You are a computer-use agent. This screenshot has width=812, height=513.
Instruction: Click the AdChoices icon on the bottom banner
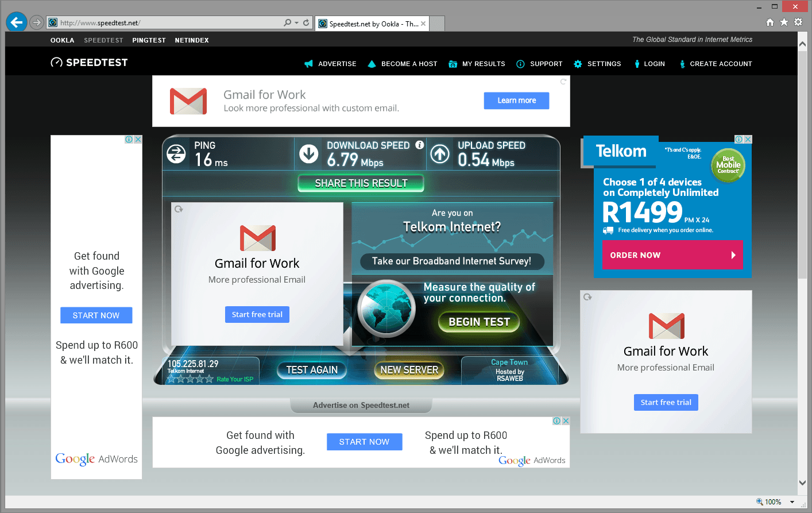pyautogui.click(x=556, y=421)
